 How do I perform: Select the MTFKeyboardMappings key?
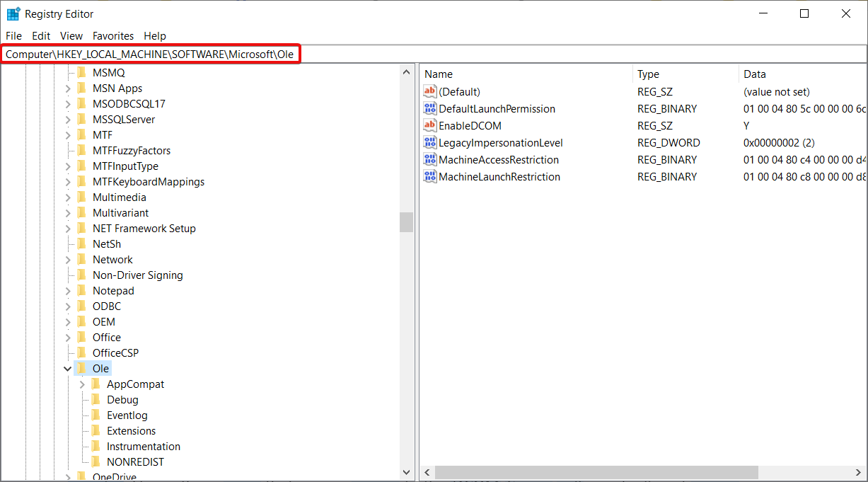[x=149, y=181]
